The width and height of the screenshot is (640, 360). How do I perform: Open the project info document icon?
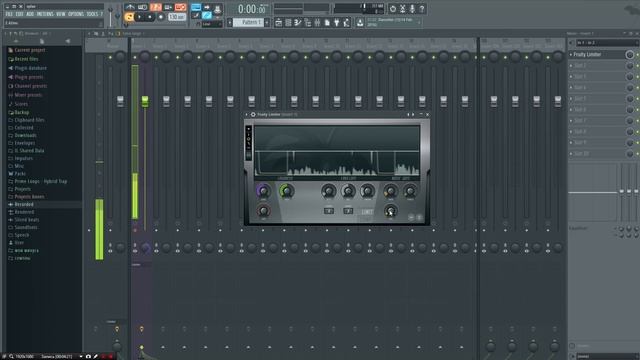(327, 23)
